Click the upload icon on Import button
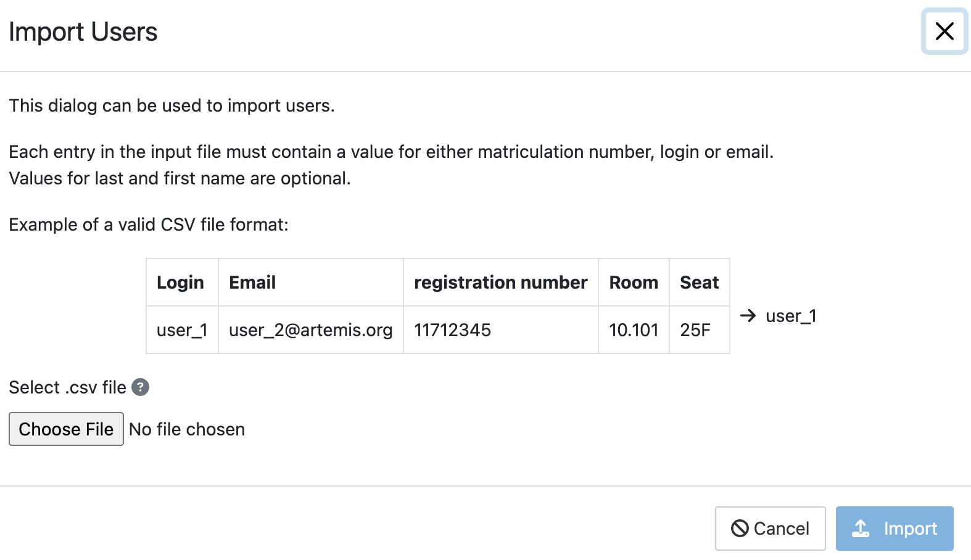Viewport: 971px width, 560px height. point(861,529)
